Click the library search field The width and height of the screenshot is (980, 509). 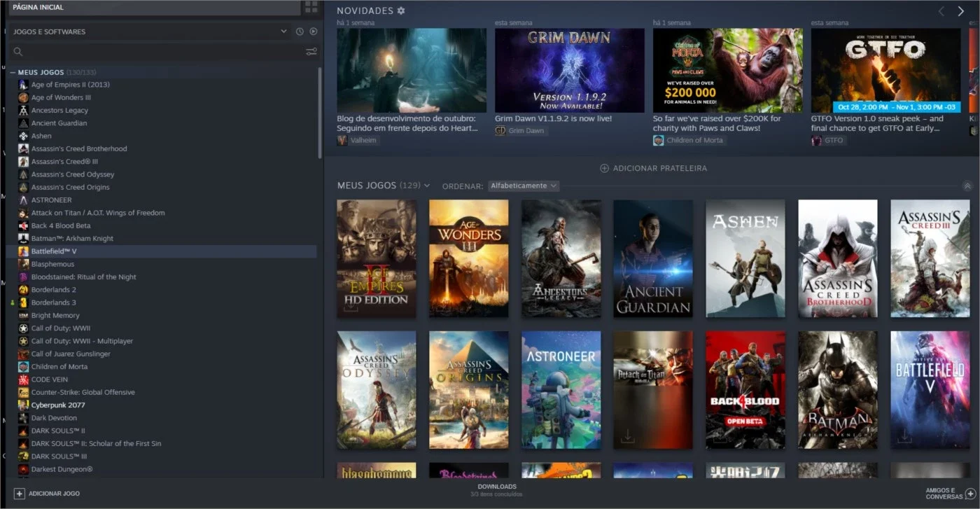(157, 52)
